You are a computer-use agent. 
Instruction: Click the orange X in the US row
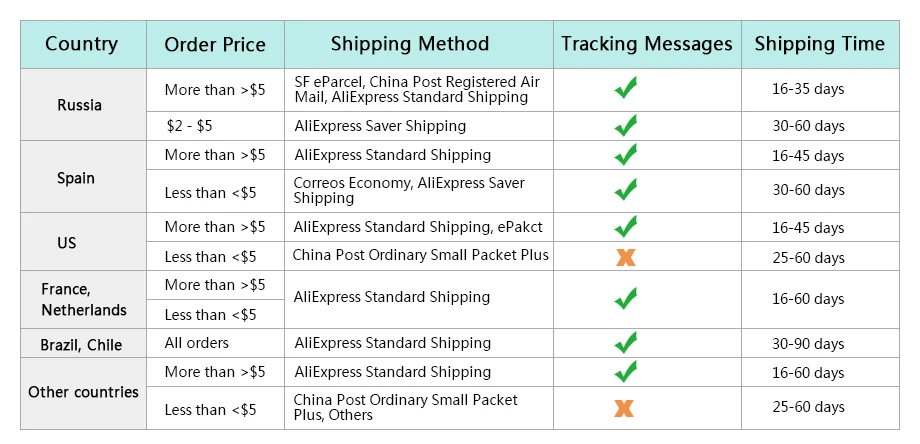625,257
